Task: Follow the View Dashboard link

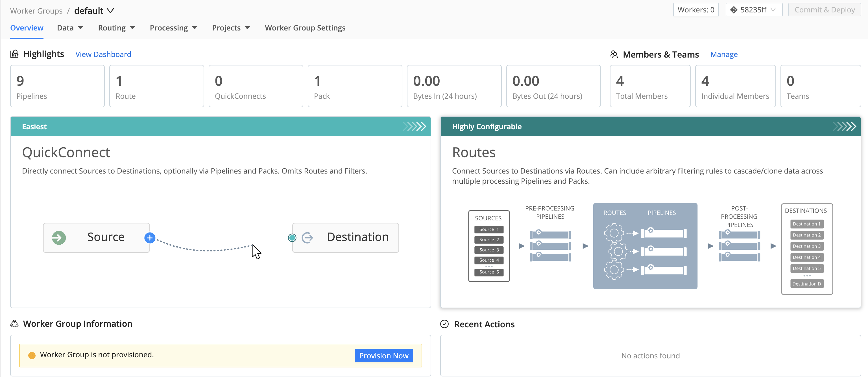Action: tap(103, 54)
